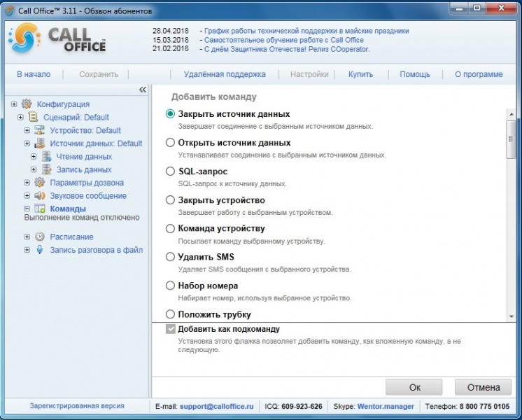Select Закрыть устройство radio button
This screenshot has width=522, height=420.
(170, 199)
